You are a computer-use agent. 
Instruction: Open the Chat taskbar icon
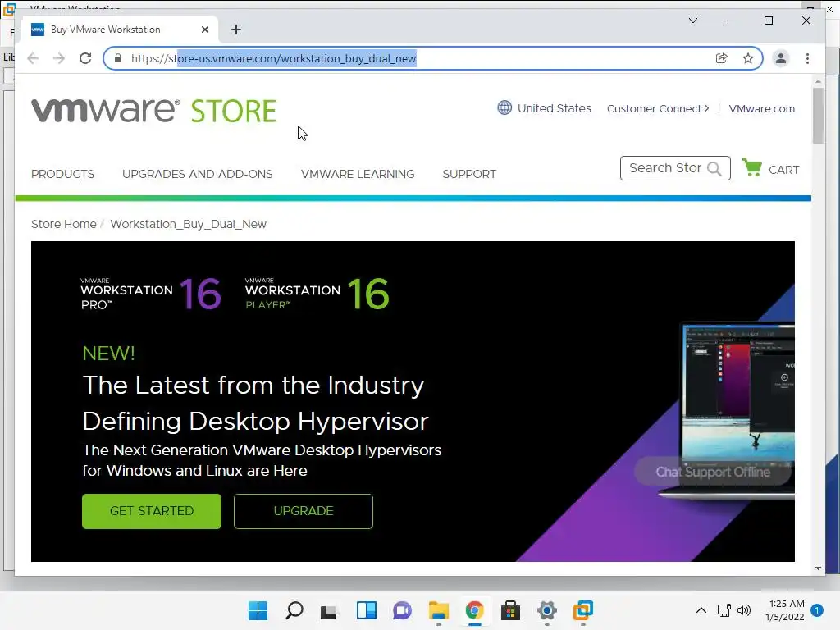402,610
